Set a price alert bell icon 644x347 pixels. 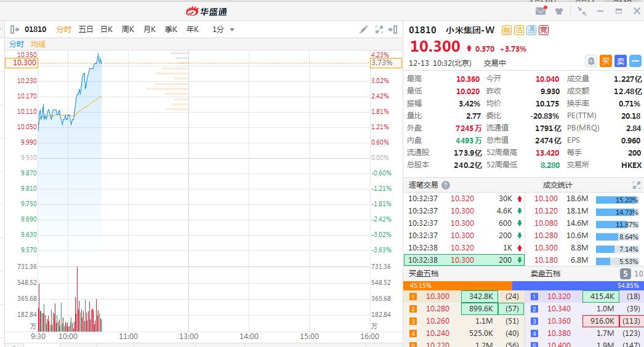591,61
